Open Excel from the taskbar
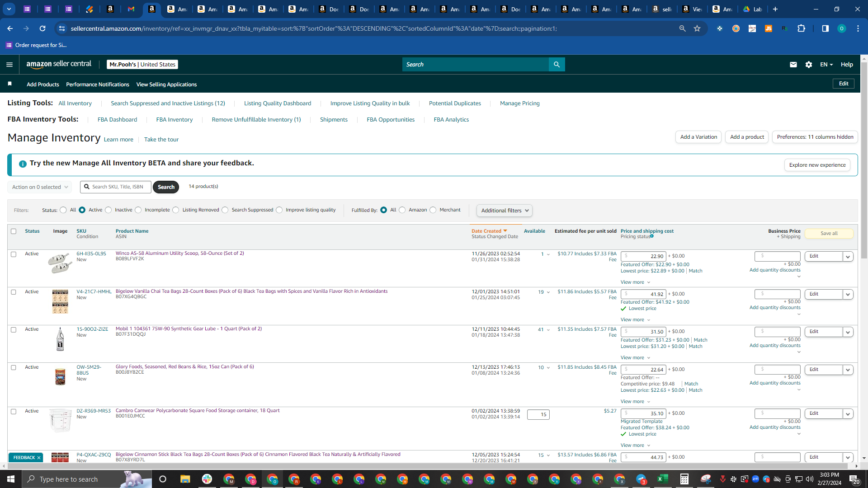 pyautogui.click(x=663, y=479)
